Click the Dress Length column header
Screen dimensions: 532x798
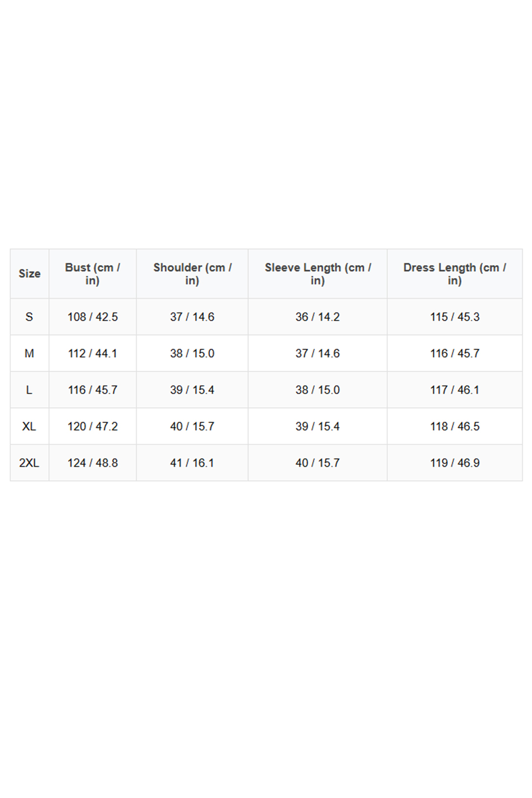pyautogui.click(x=454, y=274)
